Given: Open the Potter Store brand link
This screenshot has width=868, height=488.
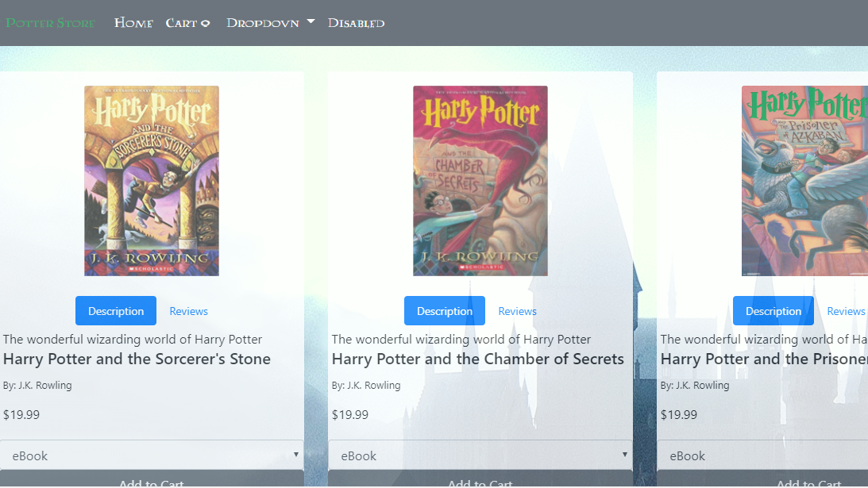Looking at the screenshot, I should (x=50, y=23).
